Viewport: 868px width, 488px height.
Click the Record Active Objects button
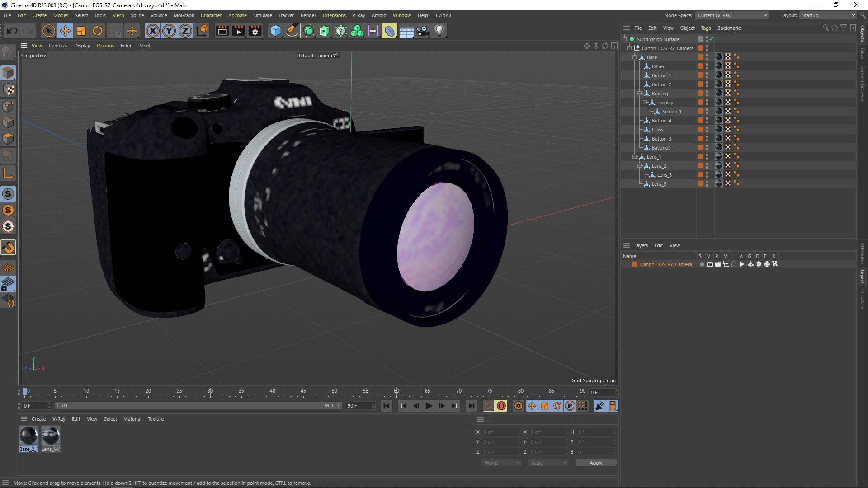(488, 406)
